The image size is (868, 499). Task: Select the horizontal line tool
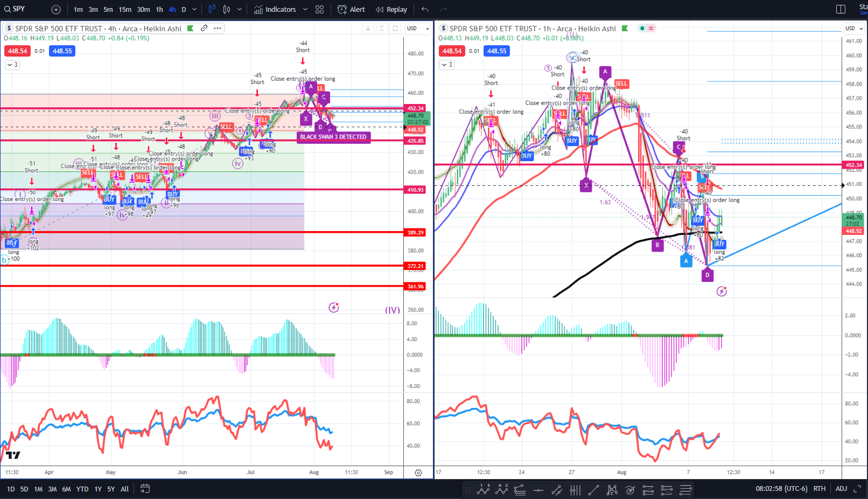click(538, 490)
